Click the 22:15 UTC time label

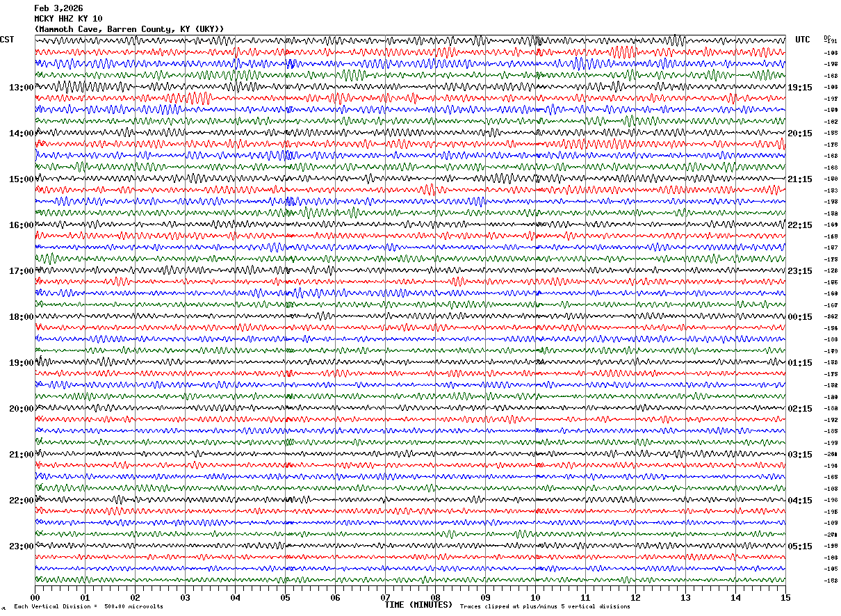point(799,225)
